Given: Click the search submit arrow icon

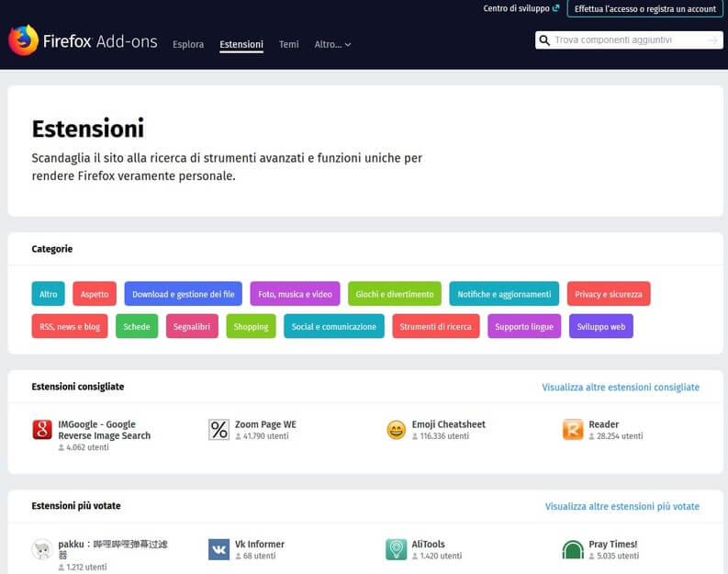Looking at the screenshot, I should [712, 40].
